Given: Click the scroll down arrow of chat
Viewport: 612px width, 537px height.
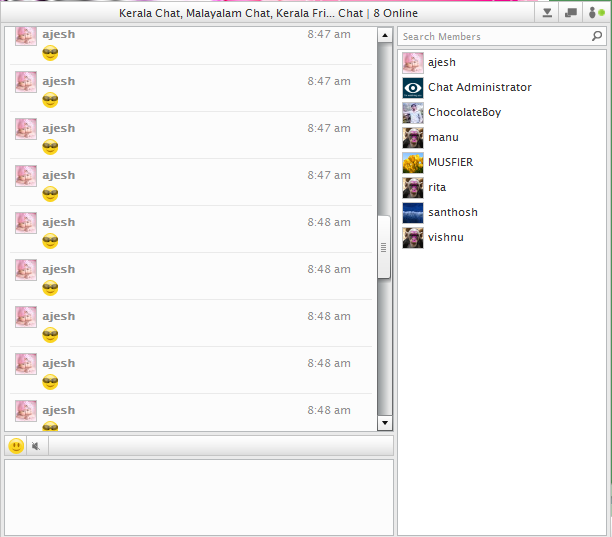Looking at the screenshot, I should click(385, 423).
